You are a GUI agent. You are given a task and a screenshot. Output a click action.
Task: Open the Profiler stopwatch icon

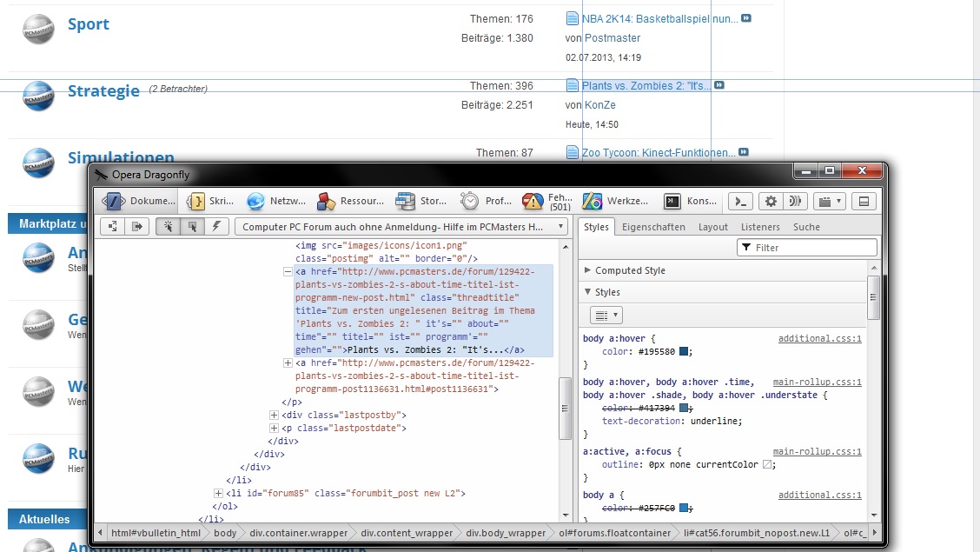click(x=470, y=201)
